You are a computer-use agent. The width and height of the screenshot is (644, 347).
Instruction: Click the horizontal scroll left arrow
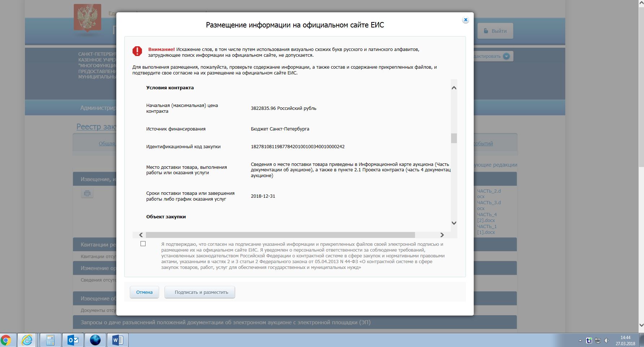pyautogui.click(x=141, y=235)
